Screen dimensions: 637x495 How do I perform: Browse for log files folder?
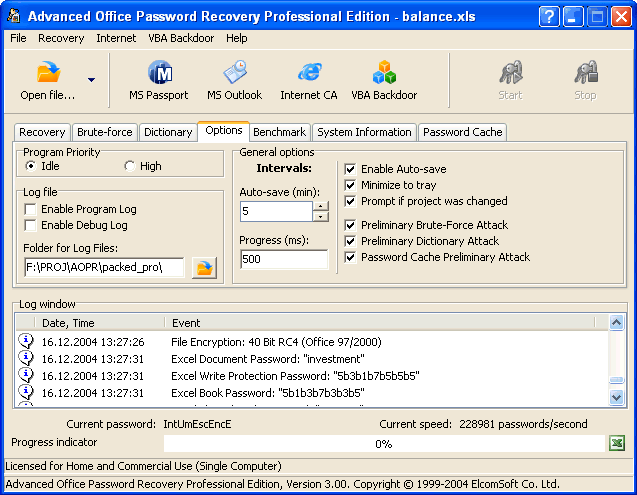click(x=204, y=268)
